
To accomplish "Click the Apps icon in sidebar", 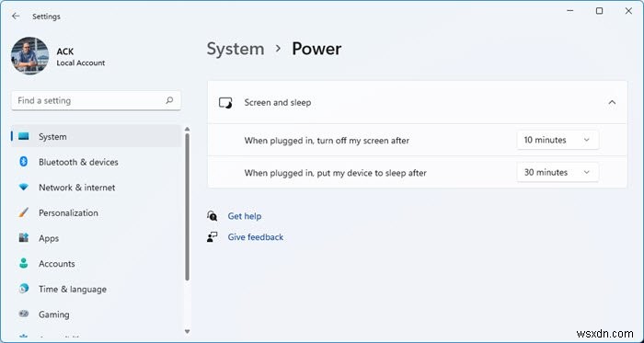I will click(24, 237).
